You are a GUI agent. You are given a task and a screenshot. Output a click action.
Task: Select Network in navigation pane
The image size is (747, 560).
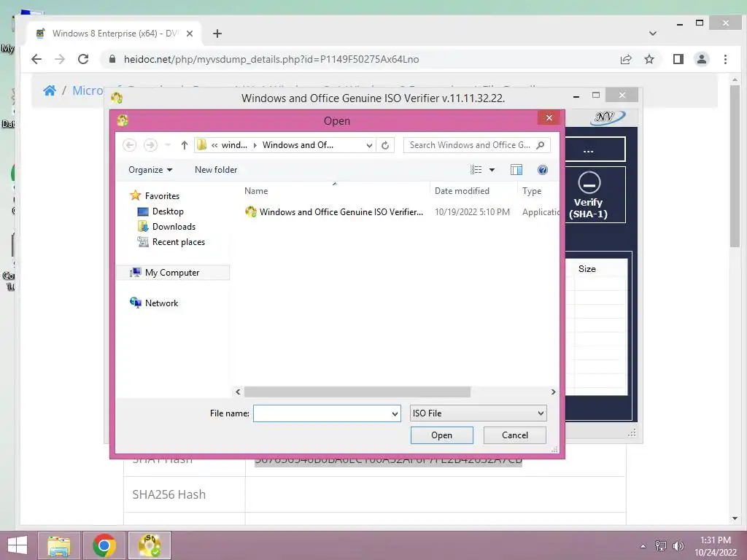[161, 303]
